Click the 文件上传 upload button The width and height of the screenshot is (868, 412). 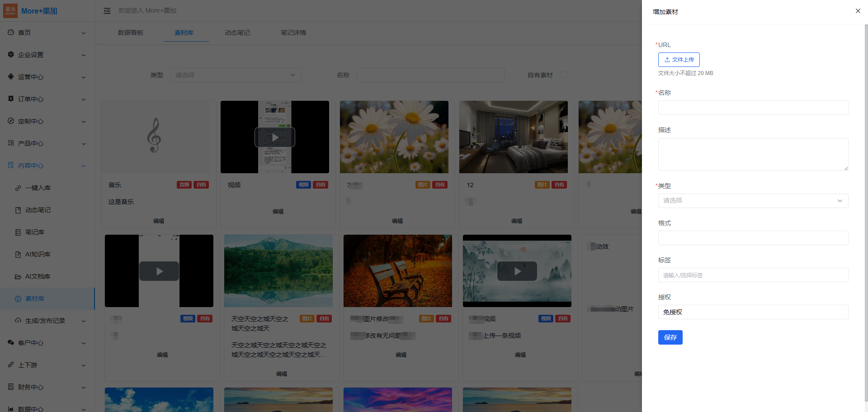(x=679, y=60)
